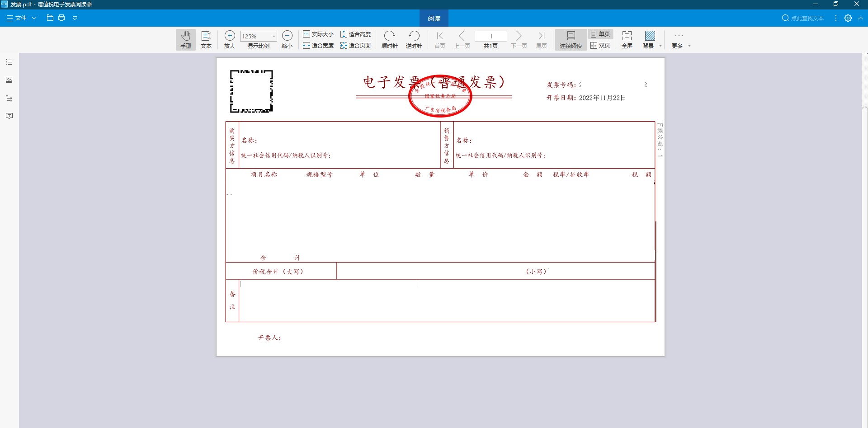Click the 适合宽度 fit width button
Image resolution: width=868 pixels, height=428 pixels.
click(x=318, y=46)
